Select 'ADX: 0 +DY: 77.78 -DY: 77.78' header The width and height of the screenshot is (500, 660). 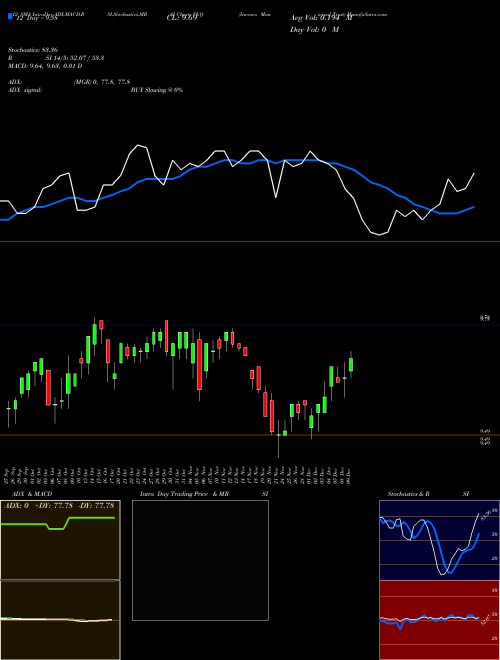(x=61, y=505)
